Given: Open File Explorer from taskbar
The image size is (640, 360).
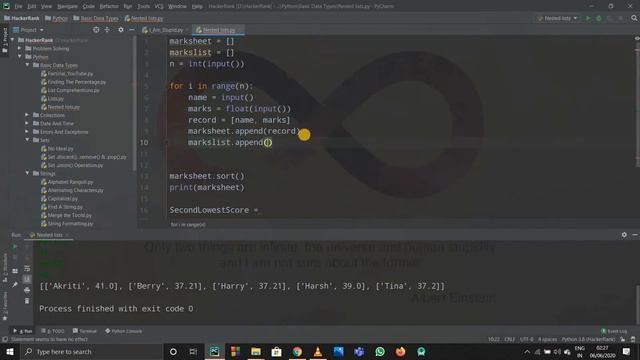Looking at the screenshot, I should click(x=256, y=351).
